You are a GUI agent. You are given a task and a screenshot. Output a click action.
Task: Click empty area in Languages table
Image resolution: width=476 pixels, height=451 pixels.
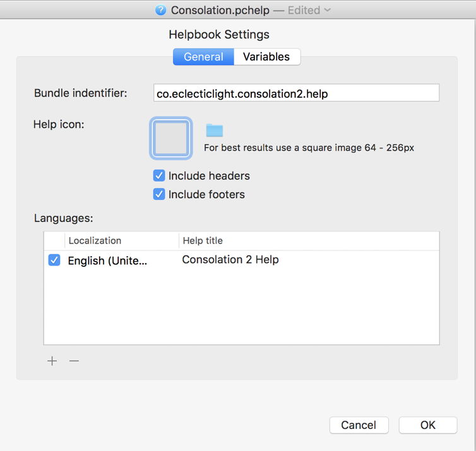click(x=241, y=309)
